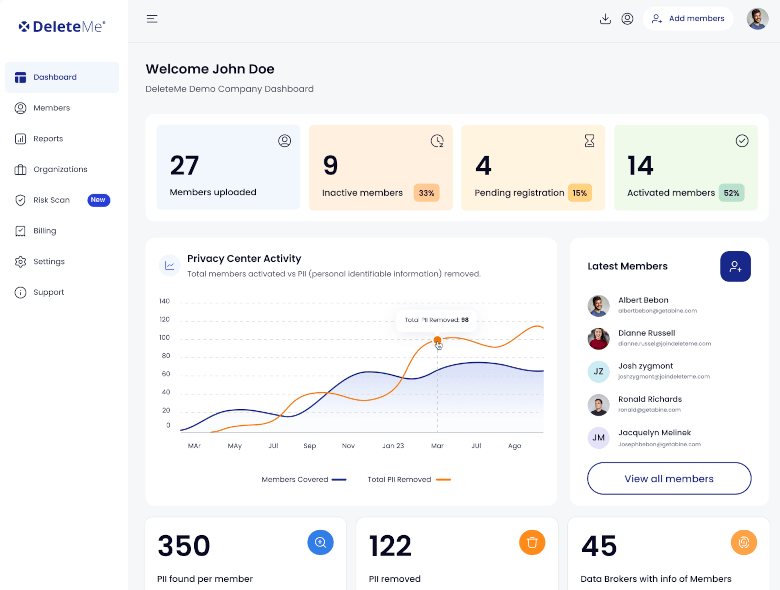Open the Dashboard sidebar item
This screenshot has width=780, height=590.
coord(62,77)
